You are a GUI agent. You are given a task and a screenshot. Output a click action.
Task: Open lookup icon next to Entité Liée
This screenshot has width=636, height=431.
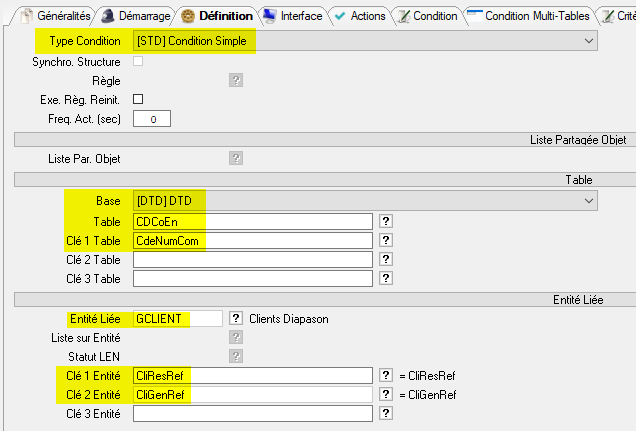pos(236,318)
